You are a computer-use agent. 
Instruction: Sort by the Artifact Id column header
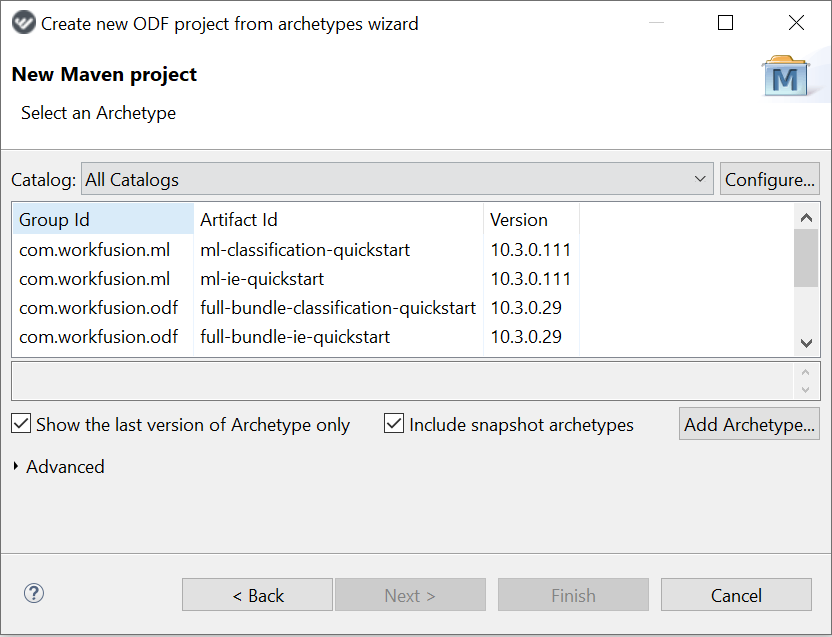tap(339, 219)
